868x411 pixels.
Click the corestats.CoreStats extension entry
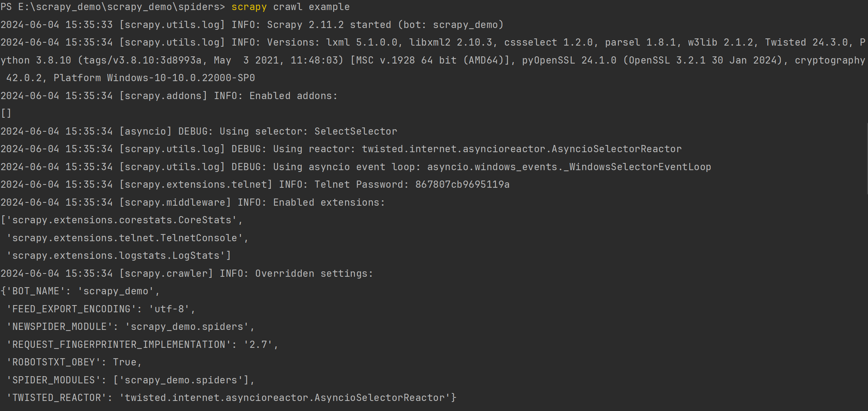[x=122, y=220]
